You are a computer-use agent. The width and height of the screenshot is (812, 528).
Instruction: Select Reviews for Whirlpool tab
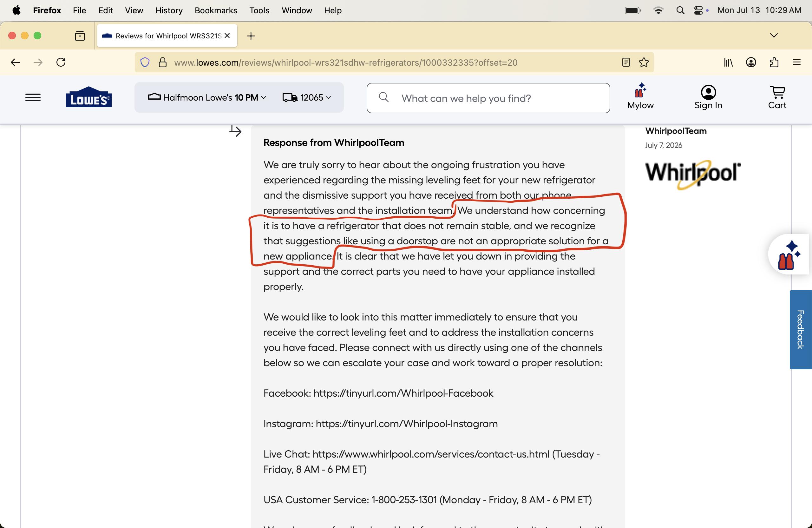pyautogui.click(x=167, y=36)
